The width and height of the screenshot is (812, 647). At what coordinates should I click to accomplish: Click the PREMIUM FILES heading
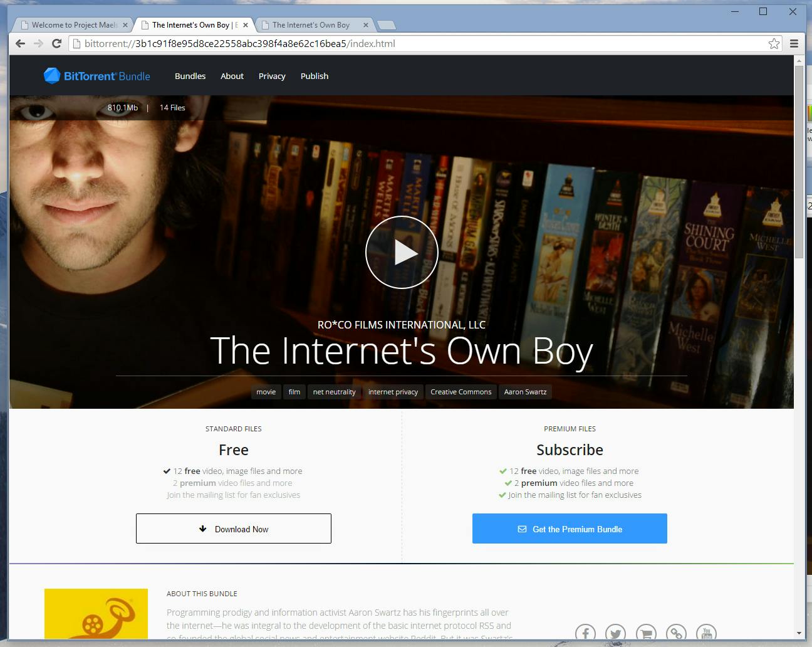click(570, 429)
